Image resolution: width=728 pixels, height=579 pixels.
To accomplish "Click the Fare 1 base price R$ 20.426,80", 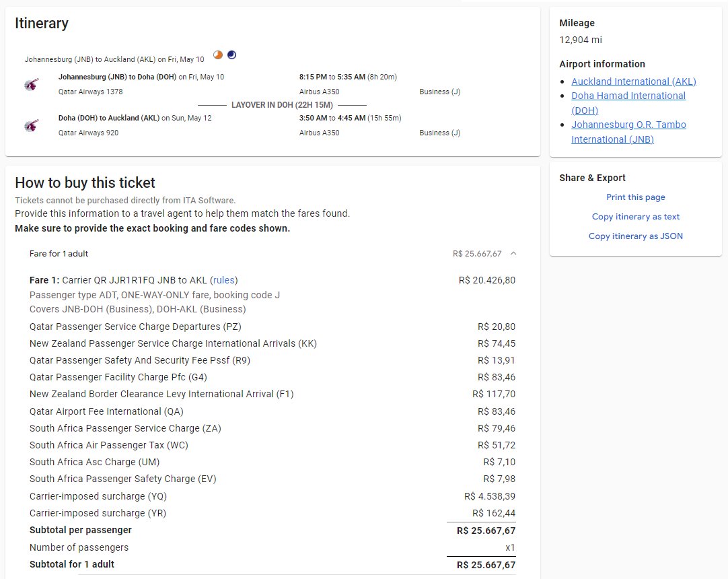I will (487, 280).
